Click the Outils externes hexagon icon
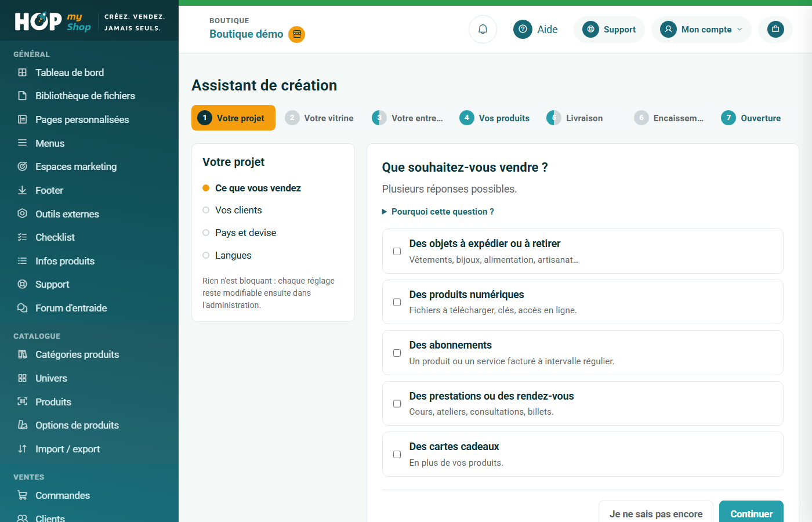Viewport: 812px width, 522px height. [22, 213]
